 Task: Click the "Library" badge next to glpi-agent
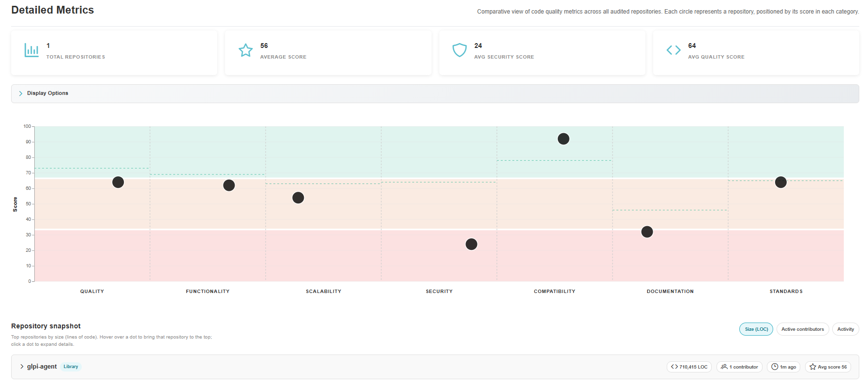71,367
